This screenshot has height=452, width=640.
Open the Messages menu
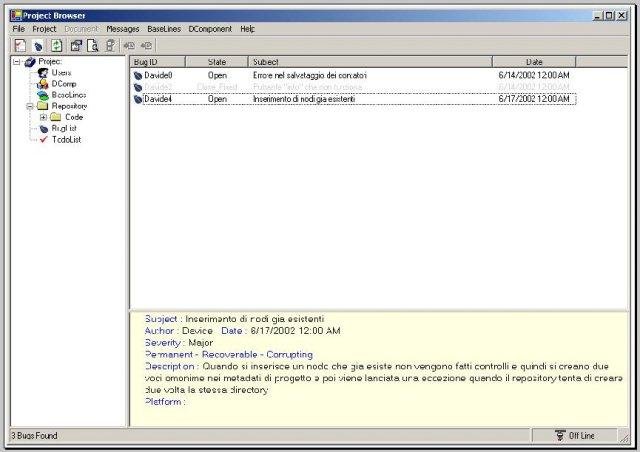(x=122, y=29)
